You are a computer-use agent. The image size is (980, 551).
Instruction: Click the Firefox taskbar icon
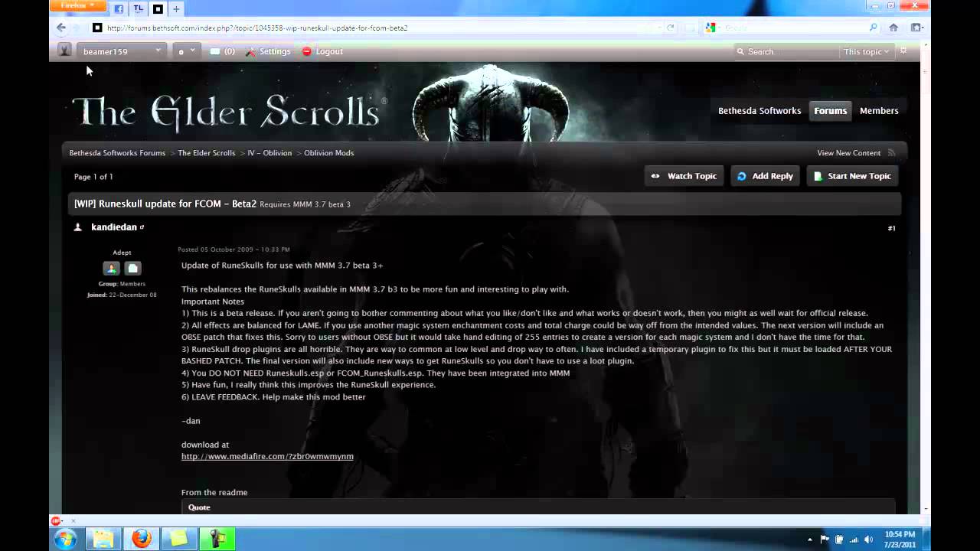141,539
